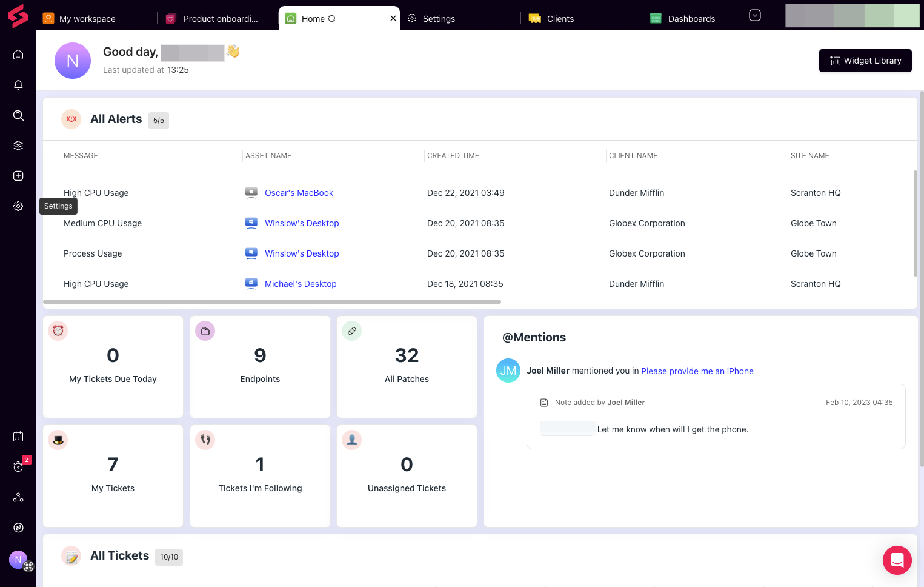This screenshot has width=924, height=587.
Task: Click the All Alerts widget icon
Action: click(71, 119)
